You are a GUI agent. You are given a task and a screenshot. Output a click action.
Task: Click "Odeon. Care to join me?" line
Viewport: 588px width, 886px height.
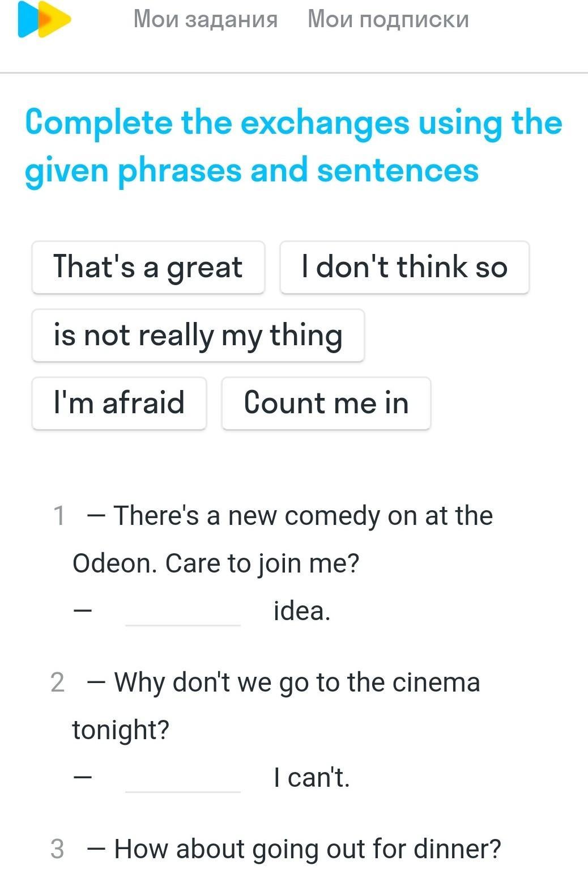tap(216, 563)
